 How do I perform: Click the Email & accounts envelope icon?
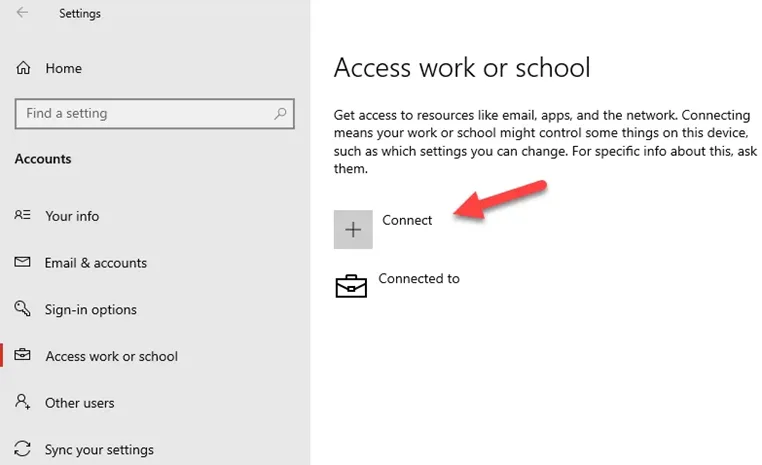[22, 262]
